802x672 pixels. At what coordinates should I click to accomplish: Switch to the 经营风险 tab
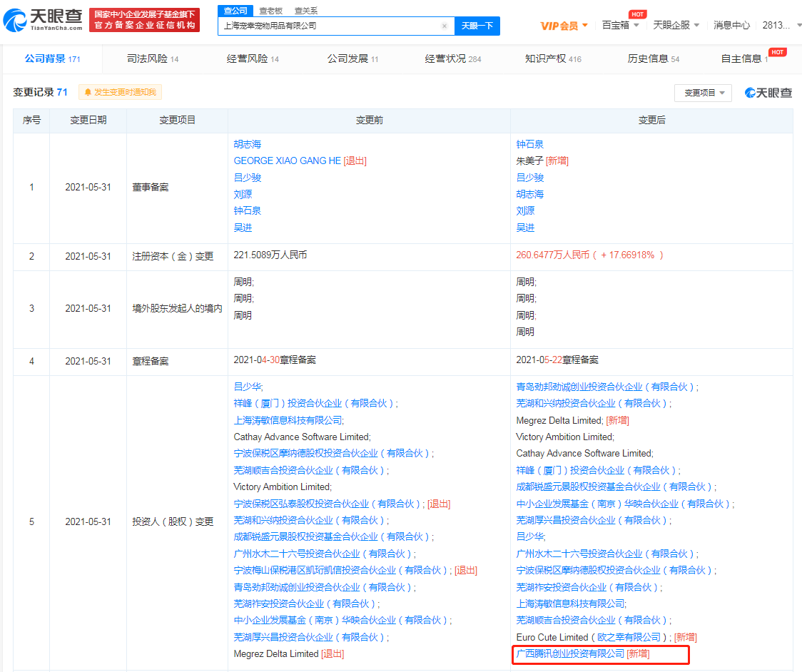pos(253,58)
